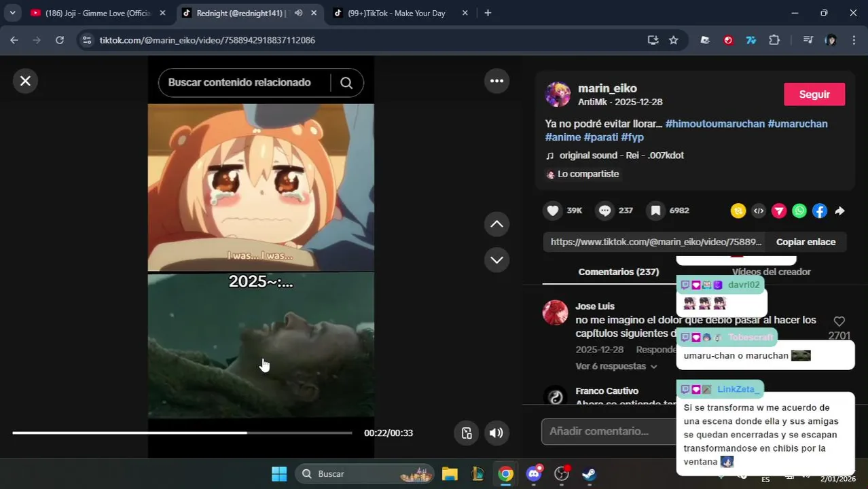Open the #fyp hashtag
Viewport: 868px width, 489px height.
click(632, 137)
